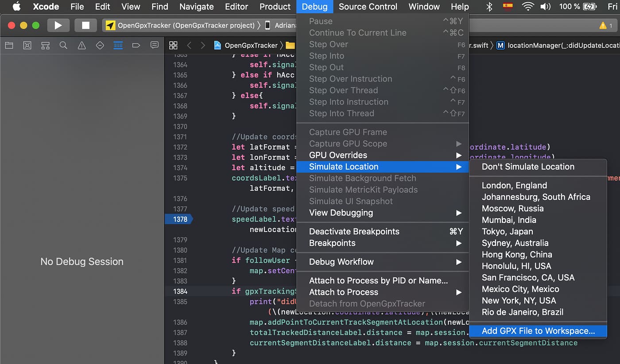Select the Simulate Location menu item

click(382, 167)
